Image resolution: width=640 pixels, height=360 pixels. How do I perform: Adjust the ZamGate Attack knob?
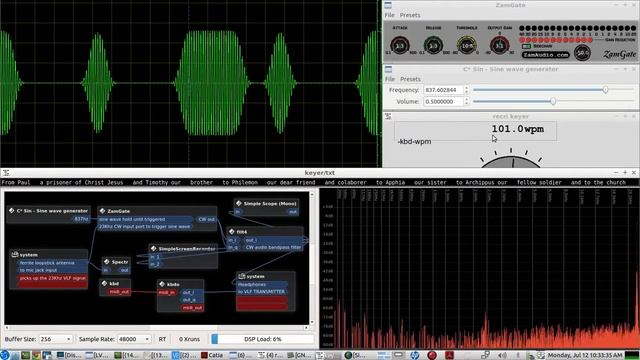[x=400, y=46]
